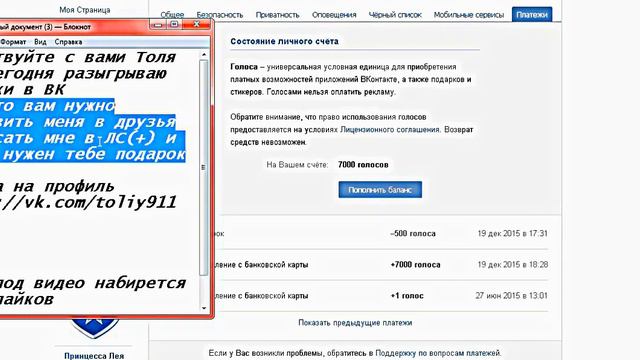Click the +1 голос payment entry
Screen dimensions: 640x360
tap(407, 296)
